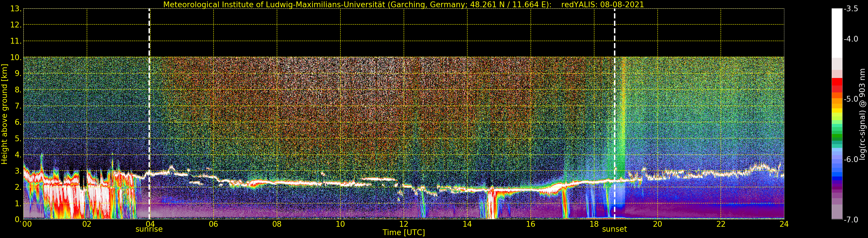Click the '1.' height axis tick label
Viewport: 868px width, 238px height.
pyautogui.click(x=18, y=203)
